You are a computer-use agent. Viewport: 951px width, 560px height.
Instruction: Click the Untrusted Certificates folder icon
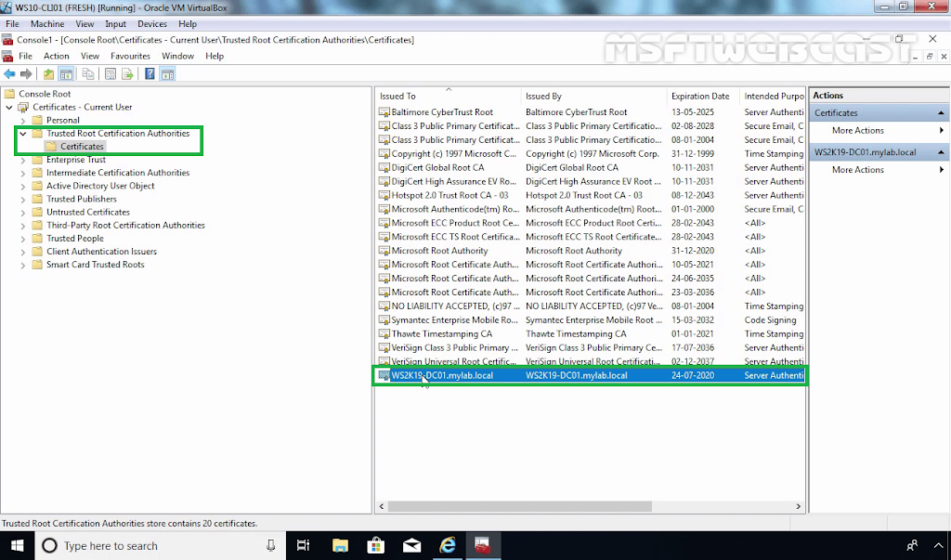point(37,213)
